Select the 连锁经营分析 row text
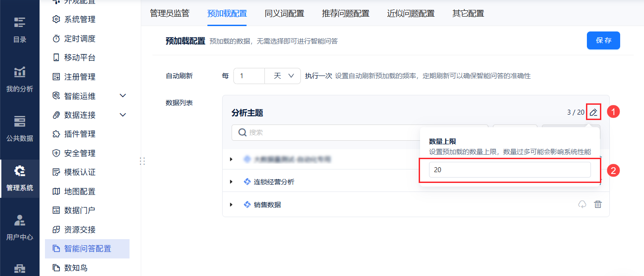This screenshot has width=644, height=276. tap(274, 182)
